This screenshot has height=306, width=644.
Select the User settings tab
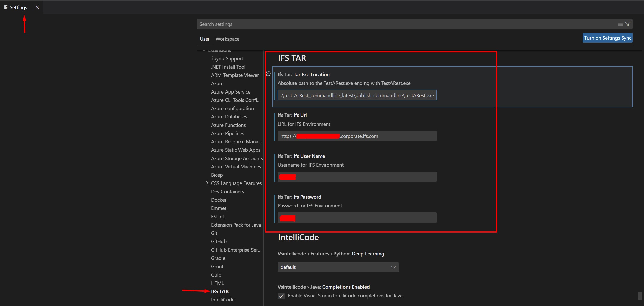[205, 39]
